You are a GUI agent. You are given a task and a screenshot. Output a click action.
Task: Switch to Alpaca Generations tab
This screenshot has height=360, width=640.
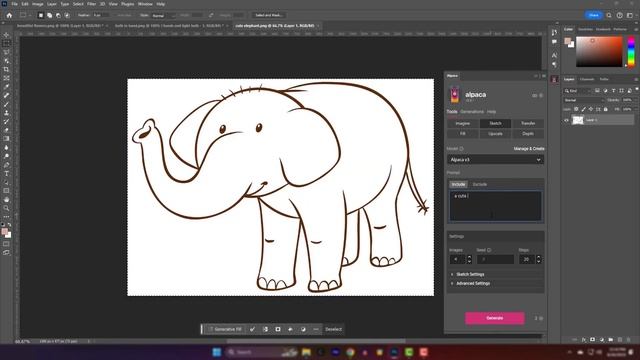point(472,111)
